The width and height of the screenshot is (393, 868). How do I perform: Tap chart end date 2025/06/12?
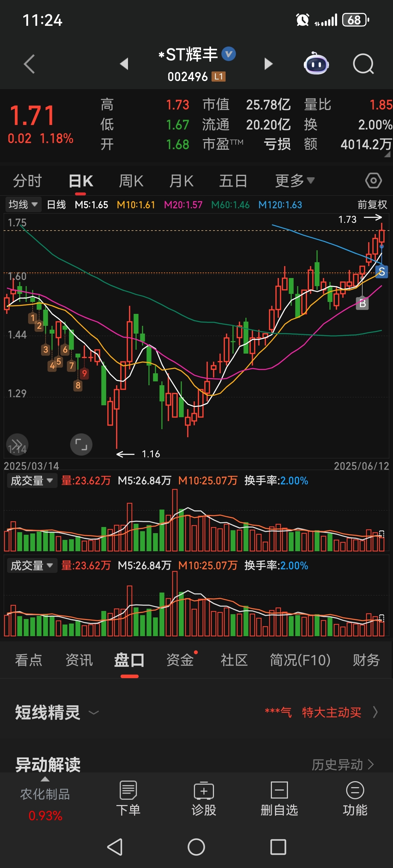coord(361,466)
